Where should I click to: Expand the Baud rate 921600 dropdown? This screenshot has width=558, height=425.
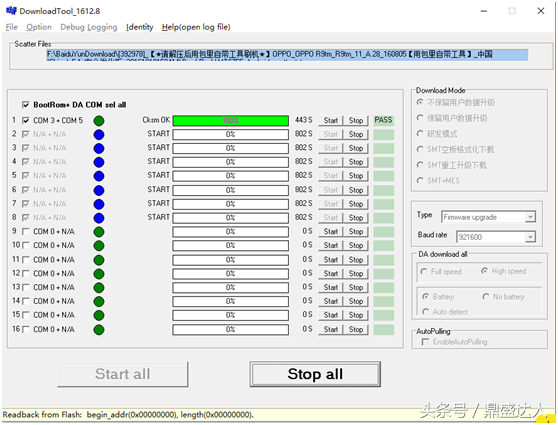530,237
